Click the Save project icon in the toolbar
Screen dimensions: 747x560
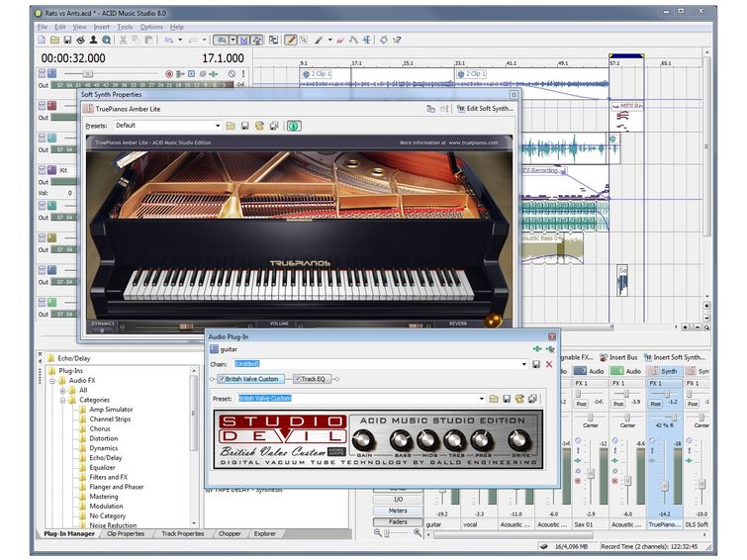(67, 41)
